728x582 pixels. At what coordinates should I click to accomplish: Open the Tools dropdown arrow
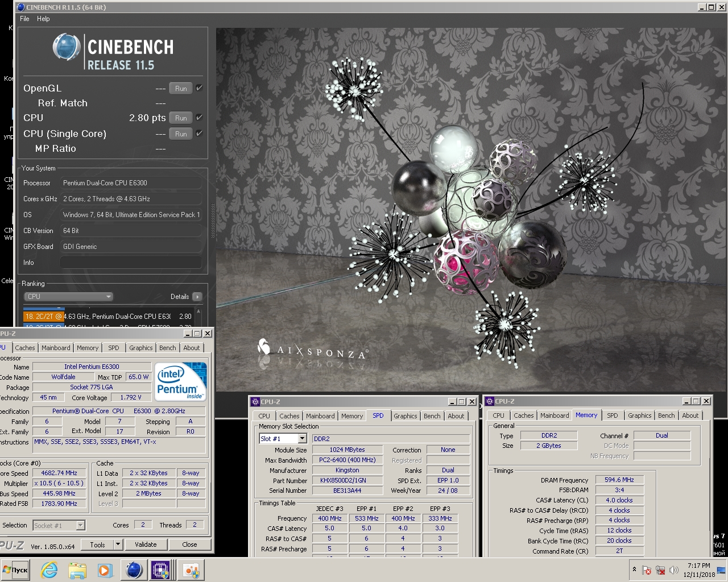click(118, 544)
